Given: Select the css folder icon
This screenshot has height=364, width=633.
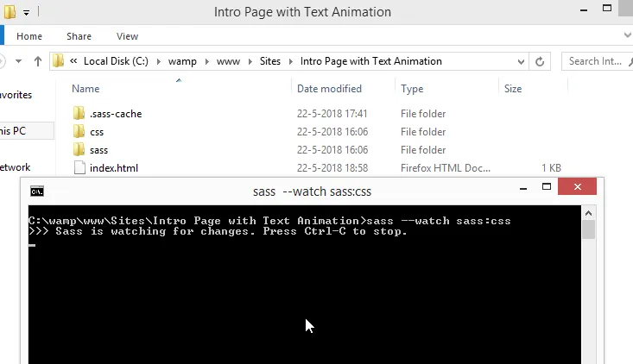Looking at the screenshot, I should click(79, 131).
